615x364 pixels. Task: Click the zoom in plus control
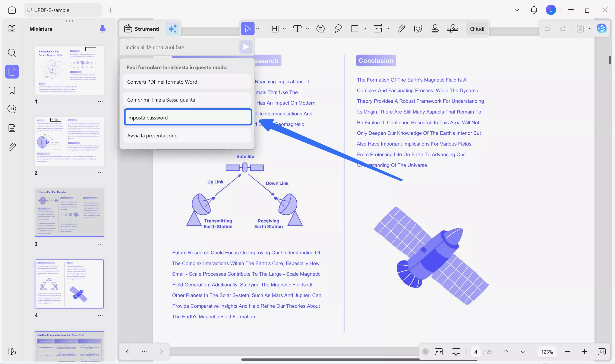point(584,351)
